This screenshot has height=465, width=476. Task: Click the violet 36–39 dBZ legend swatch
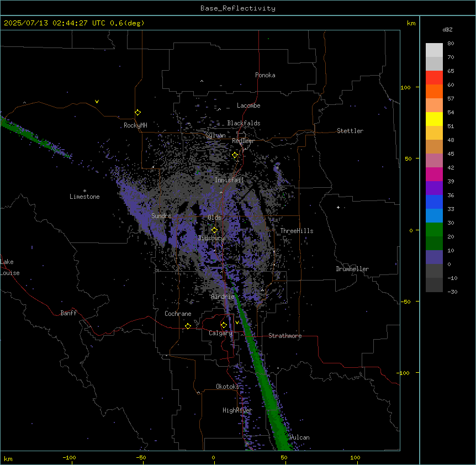coord(434,188)
